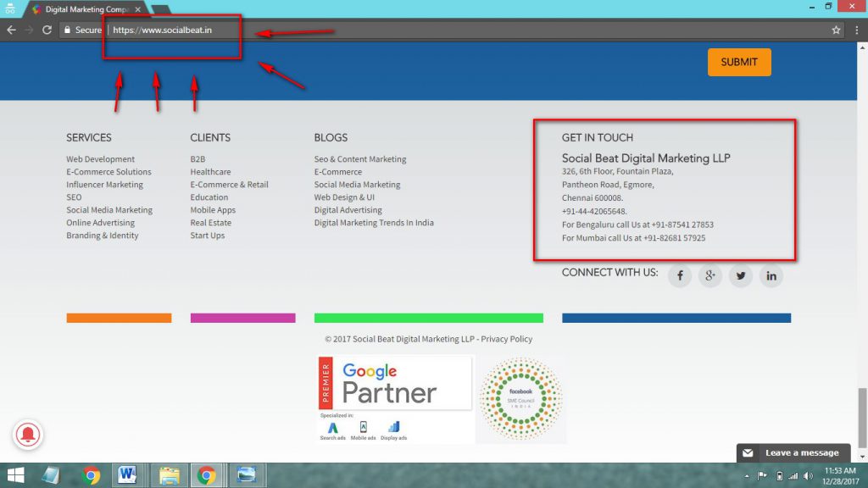Open the E-Commerce Solutions link
Image resolution: width=868 pixels, height=488 pixels.
click(x=108, y=171)
